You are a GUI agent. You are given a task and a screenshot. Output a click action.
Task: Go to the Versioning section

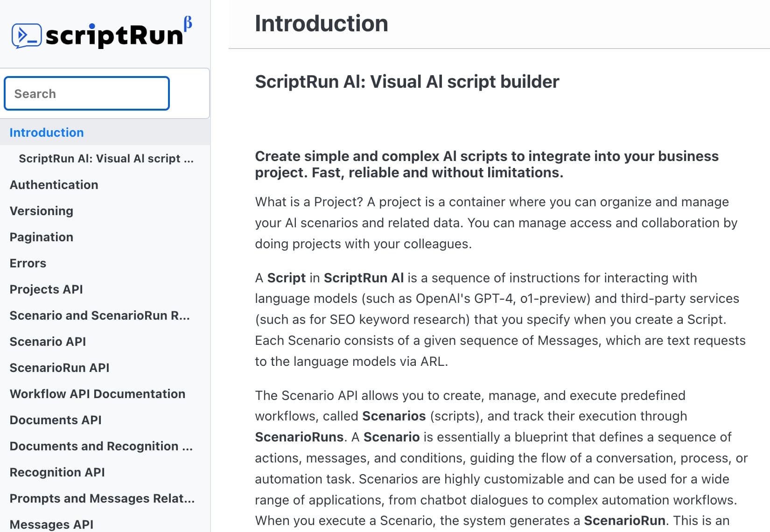click(42, 211)
